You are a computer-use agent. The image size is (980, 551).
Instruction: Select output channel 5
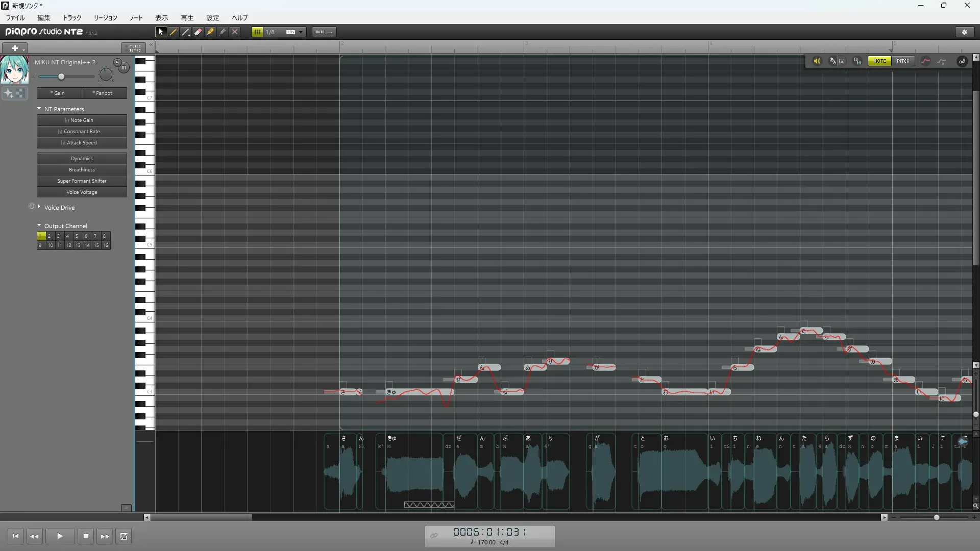click(77, 236)
